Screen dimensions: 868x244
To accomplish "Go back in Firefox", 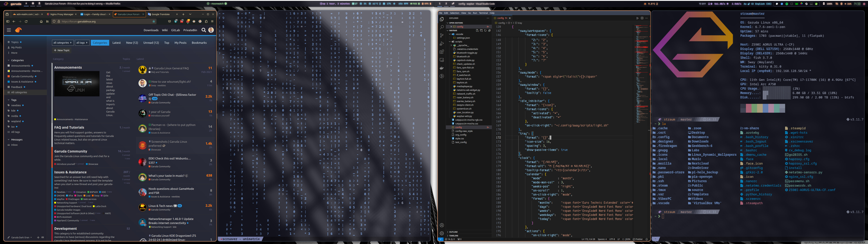I will click(14, 21).
